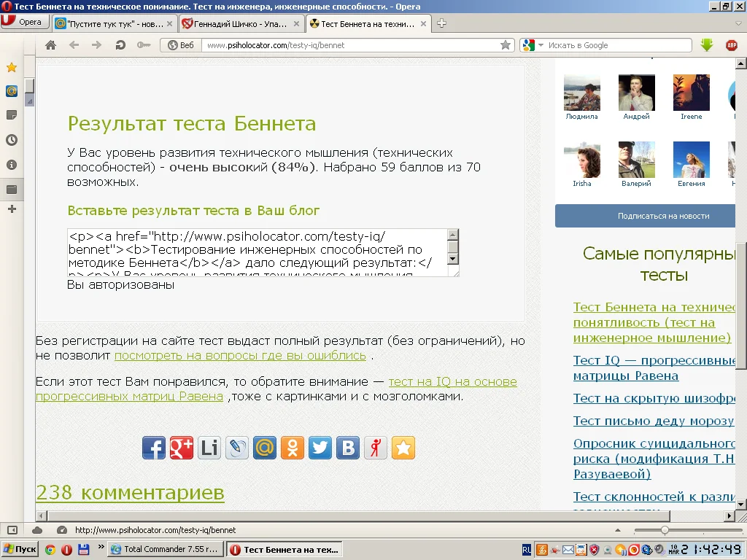Bookmark the page with the address bar star

click(505, 45)
